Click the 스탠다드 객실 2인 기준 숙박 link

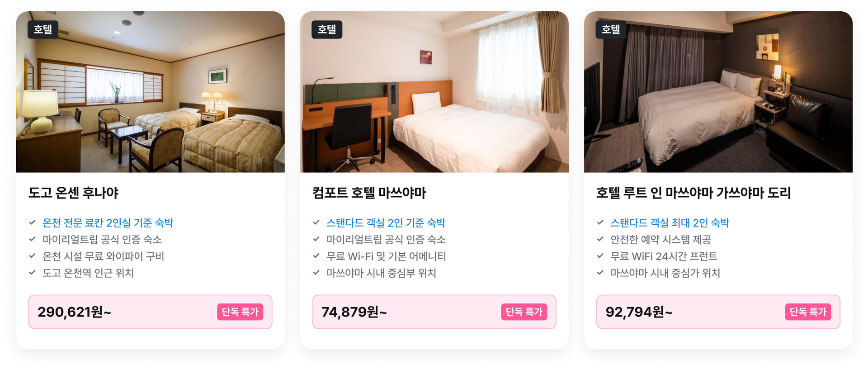point(386,222)
